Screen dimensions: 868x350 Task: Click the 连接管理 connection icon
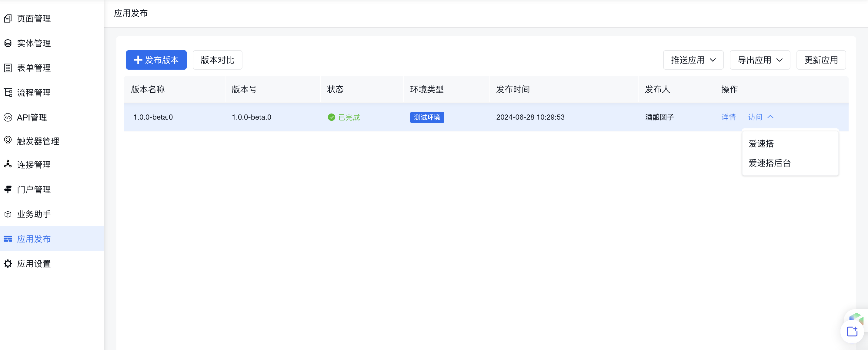(8, 164)
